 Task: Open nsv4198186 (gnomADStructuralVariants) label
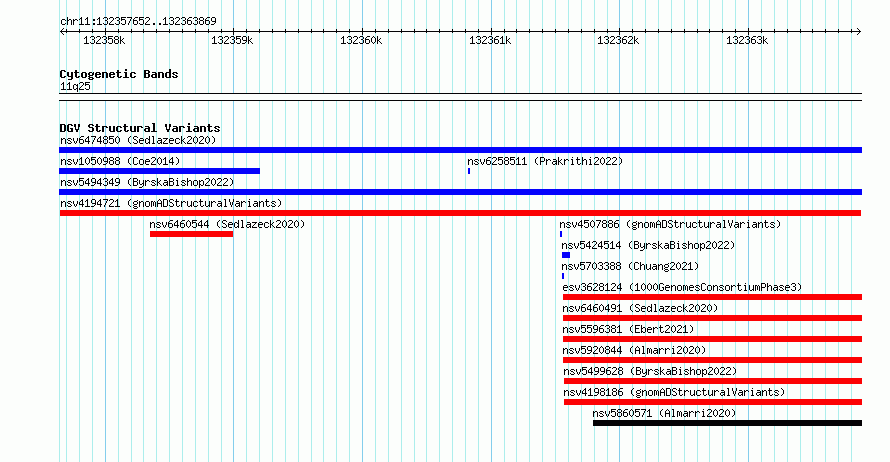[x=674, y=392]
